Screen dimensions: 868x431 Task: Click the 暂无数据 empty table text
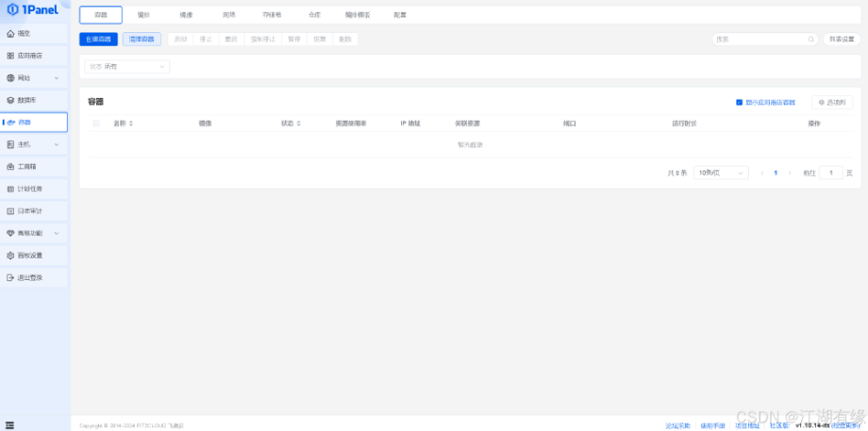(470, 144)
